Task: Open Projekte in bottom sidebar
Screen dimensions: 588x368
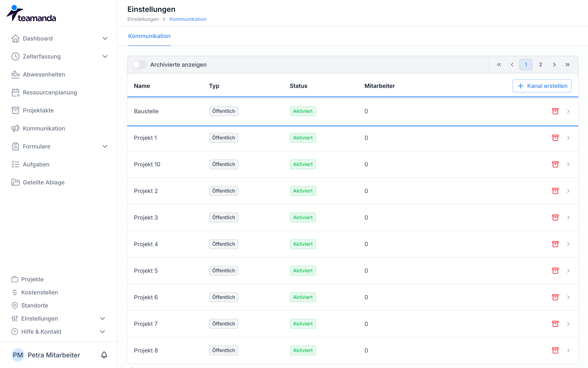Action: click(x=27, y=279)
